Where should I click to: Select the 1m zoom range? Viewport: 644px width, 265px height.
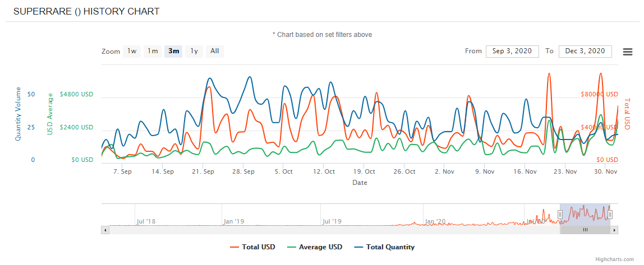[153, 52]
